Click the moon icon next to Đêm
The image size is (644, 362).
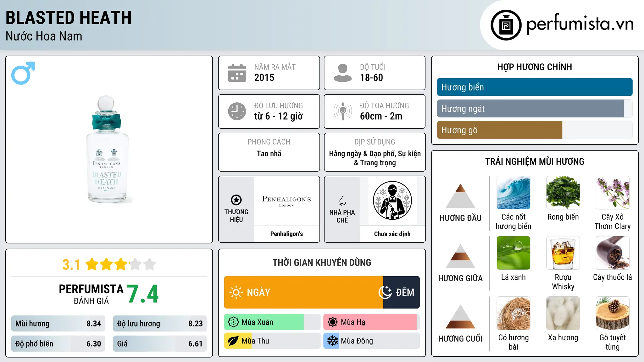tap(385, 292)
